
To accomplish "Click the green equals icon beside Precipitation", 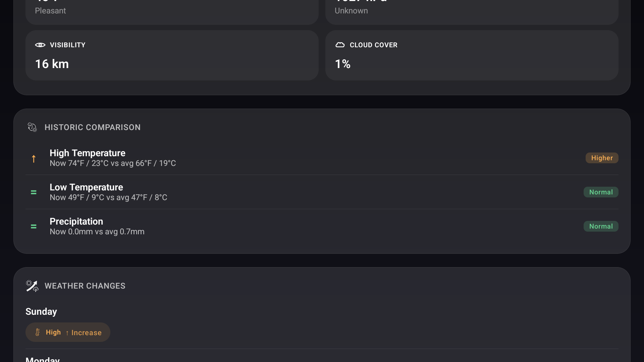I will tap(34, 227).
